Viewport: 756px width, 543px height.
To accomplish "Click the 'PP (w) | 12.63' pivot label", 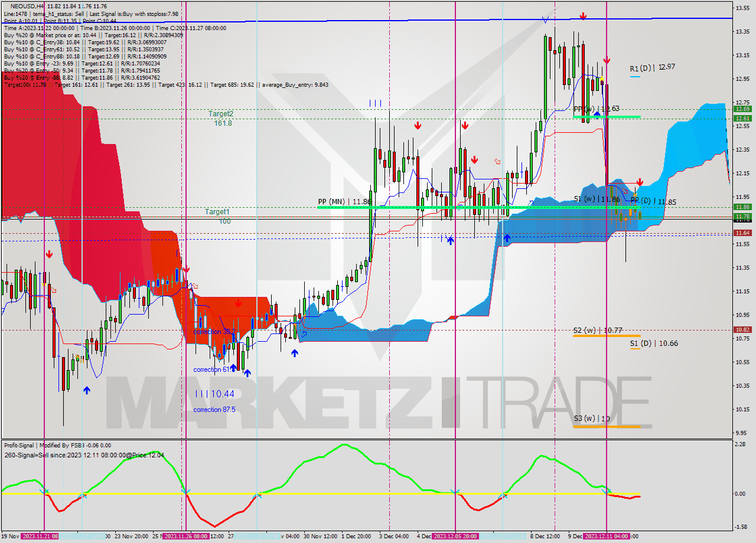I will pos(597,109).
